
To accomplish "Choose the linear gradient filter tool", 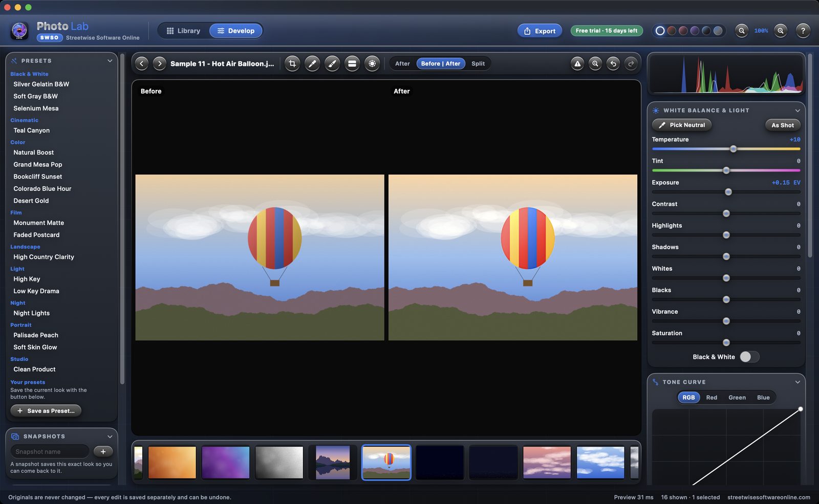I will (x=352, y=64).
